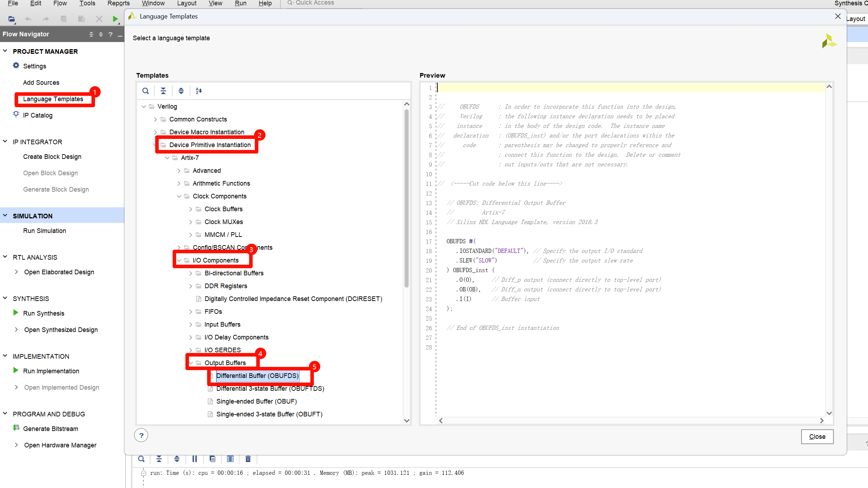Click the Close button in dialog

pos(817,437)
